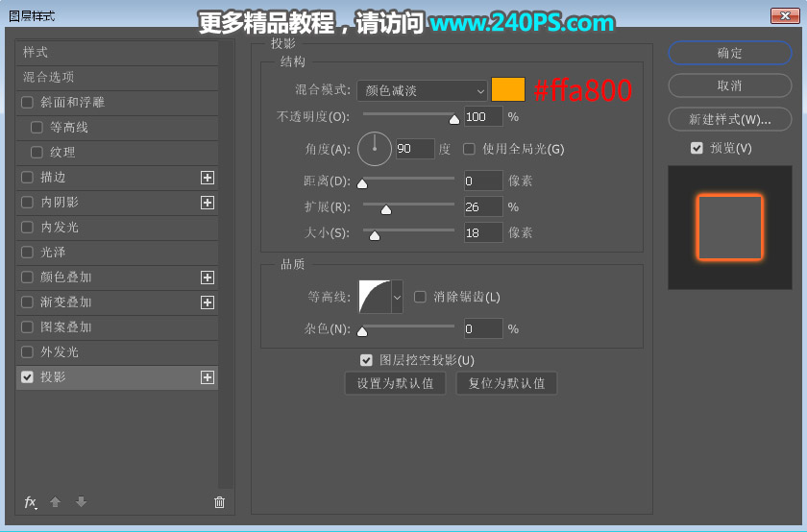Viewport: 807px width, 532px height.
Task: Open the orange shadow color swatch
Action: click(x=508, y=89)
